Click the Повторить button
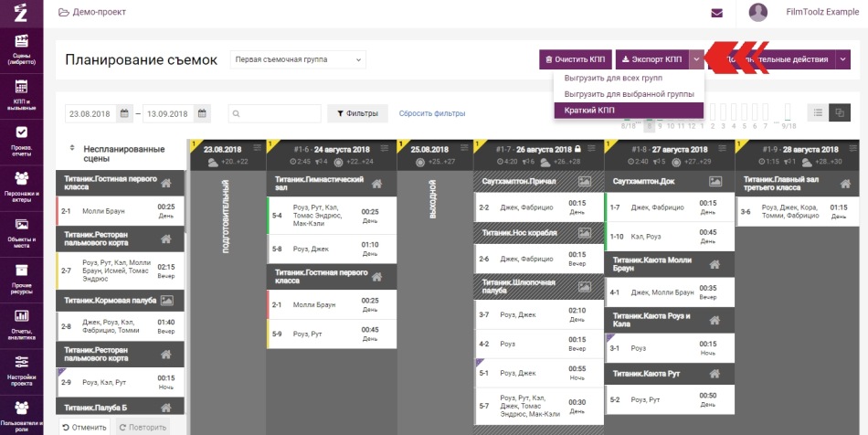The height and width of the screenshot is (435, 868). pyautogui.click(x=143, y=428)
